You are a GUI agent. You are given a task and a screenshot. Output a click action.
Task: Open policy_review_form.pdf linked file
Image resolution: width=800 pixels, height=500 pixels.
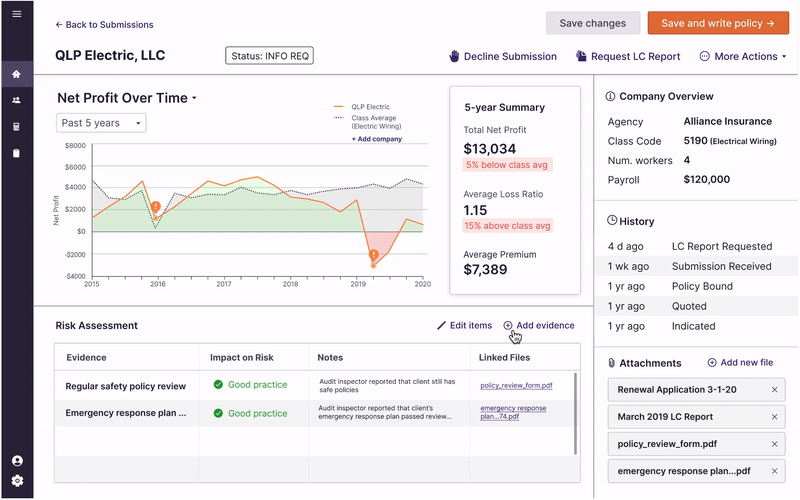click(516, 385)
